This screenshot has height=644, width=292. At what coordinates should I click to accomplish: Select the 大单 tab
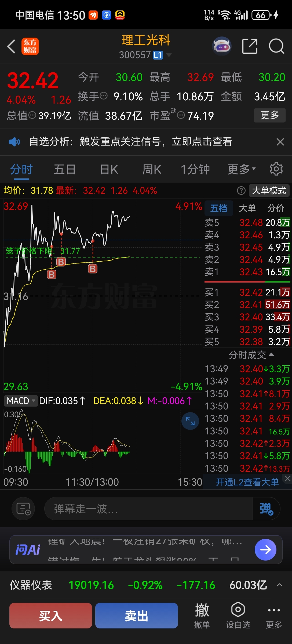click(247, 208)
